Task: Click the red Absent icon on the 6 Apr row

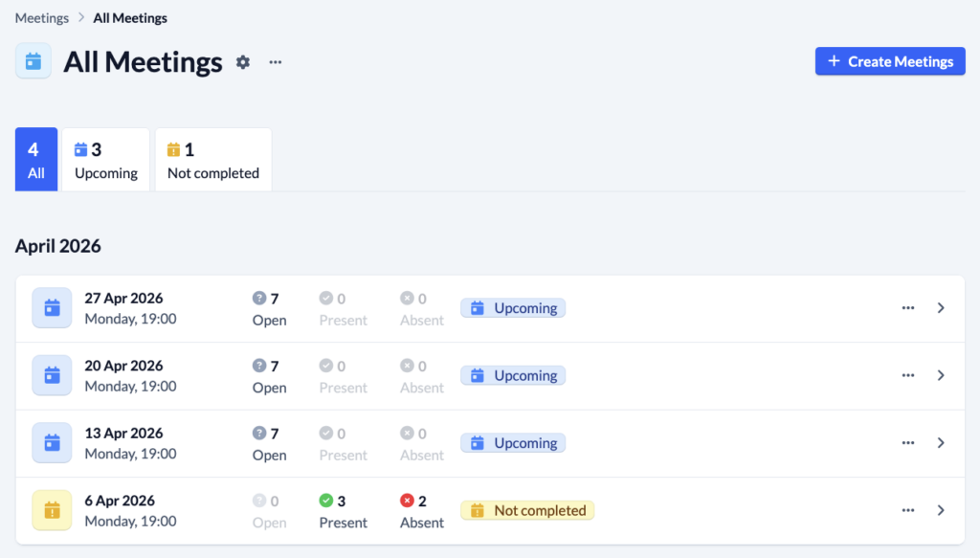Action: pyautogui.click(x=403, y=501)
